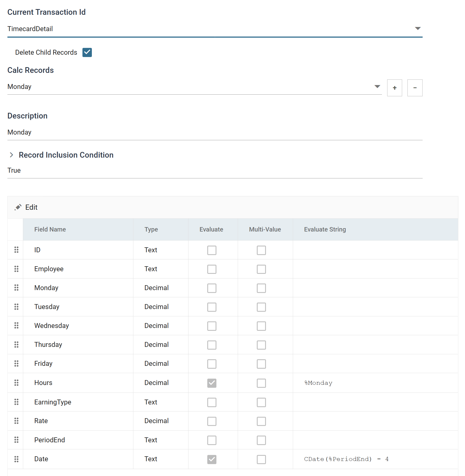This screenshot has width=465, height=476.
Task: Open Calc Records Monday dropdown
Action: point(195,87)
